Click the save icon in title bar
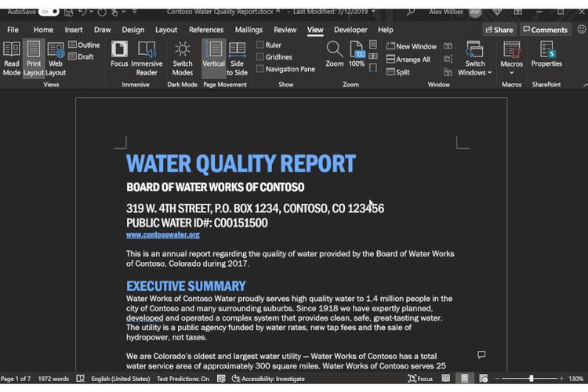This screenshot has height=392, width=588. coord(69,12)
